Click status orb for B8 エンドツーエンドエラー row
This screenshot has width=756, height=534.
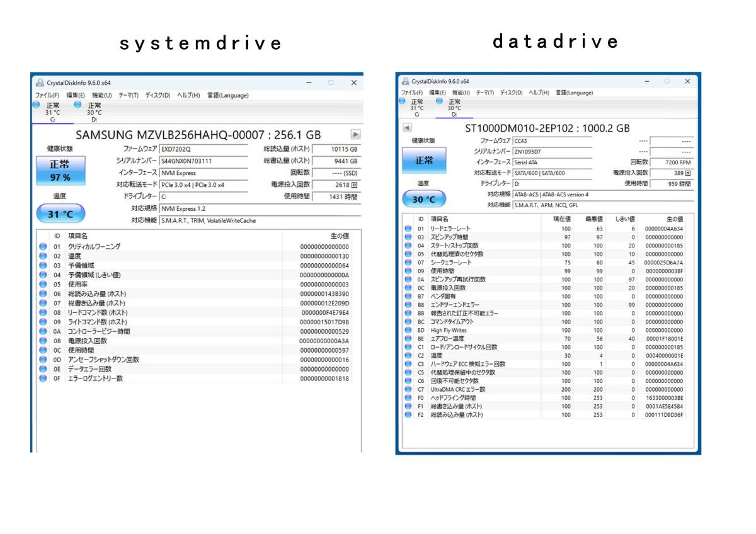pos(408,305)
